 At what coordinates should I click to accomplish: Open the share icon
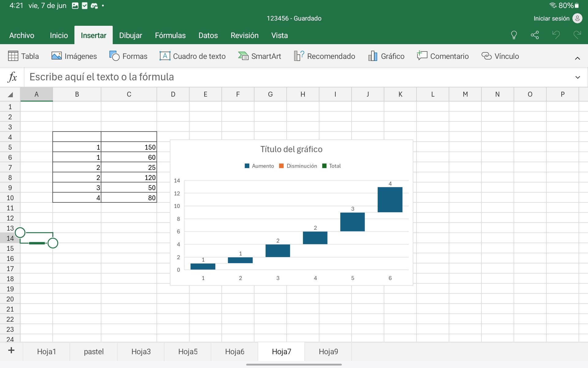[535, 35]
